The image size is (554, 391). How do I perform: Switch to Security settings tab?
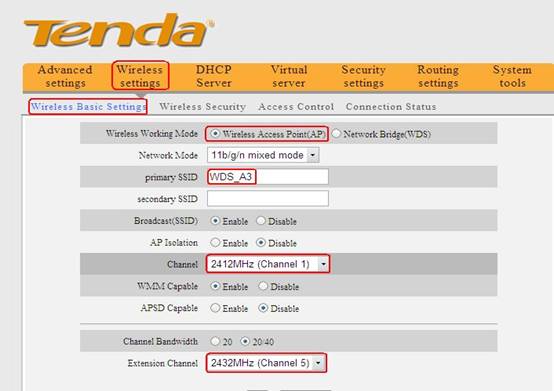pos(364,76)
